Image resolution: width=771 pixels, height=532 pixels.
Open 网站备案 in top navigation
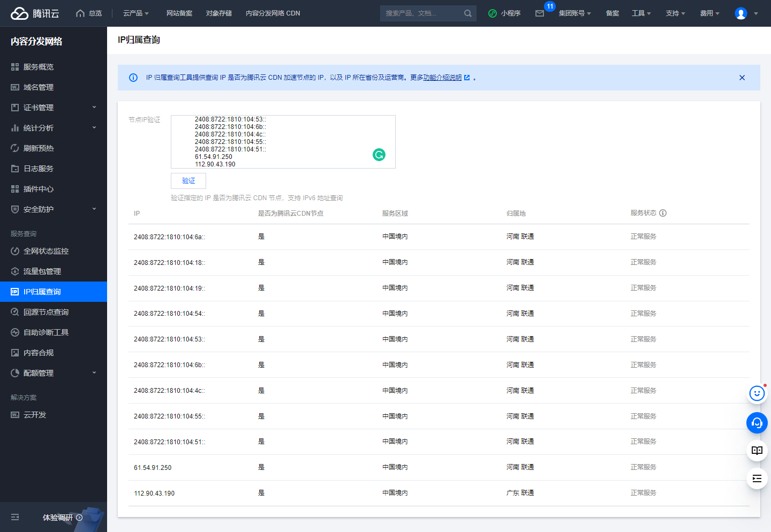pyautogui.click(x=179, y=13)
